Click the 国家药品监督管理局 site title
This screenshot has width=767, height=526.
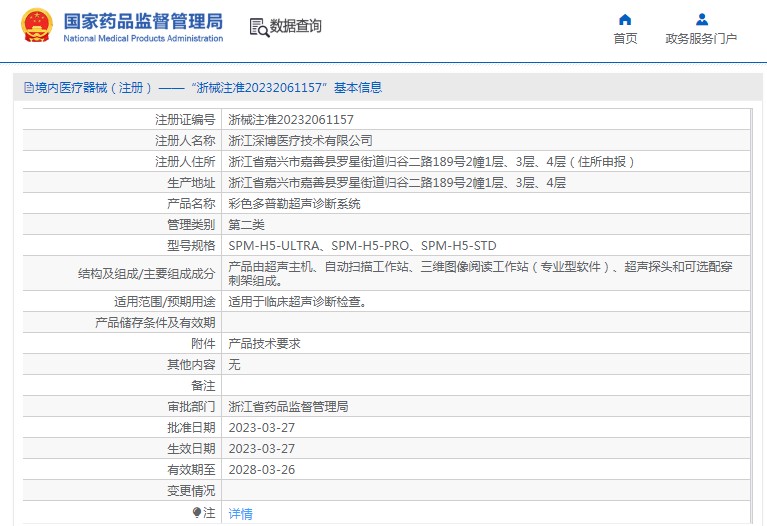point(143,21)
